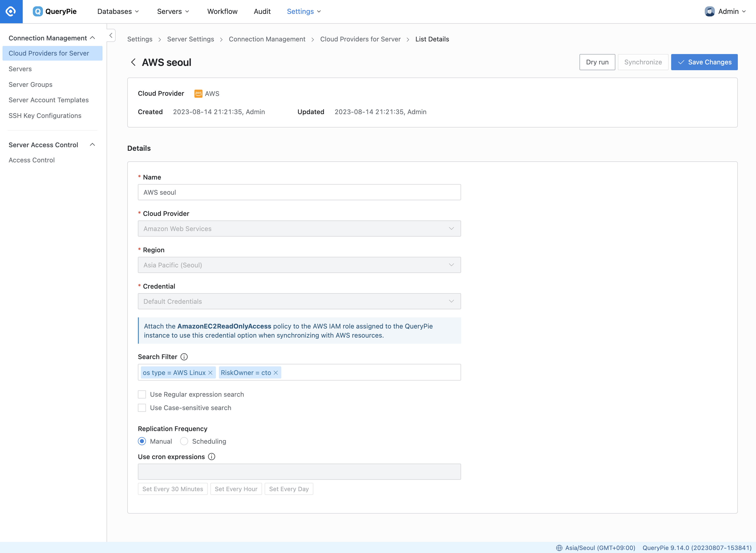Click Set Every 30 Minutes button
The height and width of the screenshot is (553, 756).
173,489
